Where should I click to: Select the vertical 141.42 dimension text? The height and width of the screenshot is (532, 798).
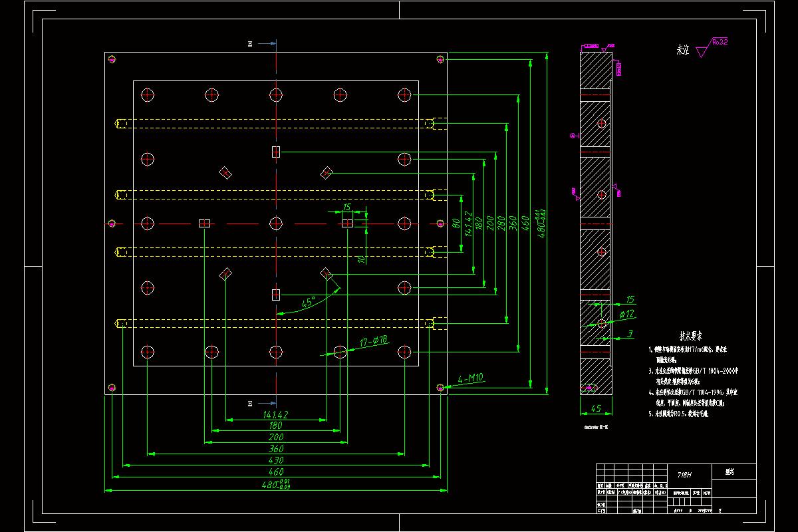(x=467, y=224)
